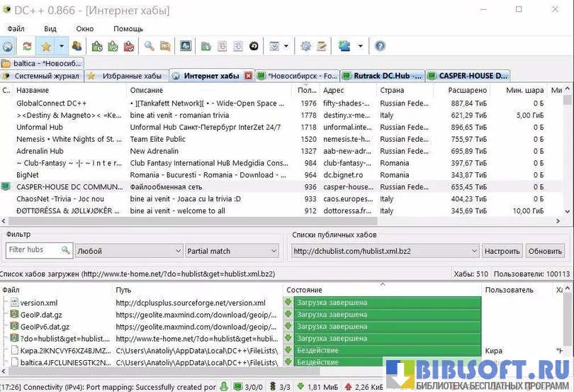This screenshot has height=392, width=574.
Task: Expand the 'Partial match' dropdown
Action: click(x=232, y=251)
